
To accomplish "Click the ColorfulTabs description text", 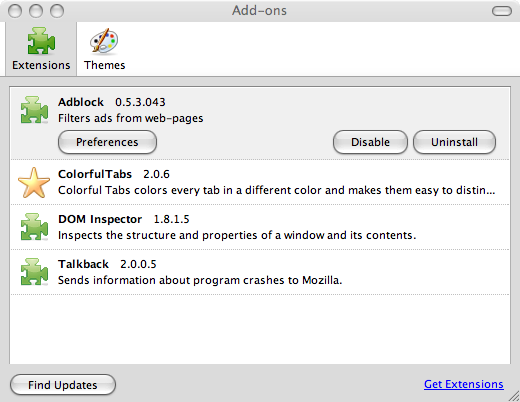I will point(277,190).
